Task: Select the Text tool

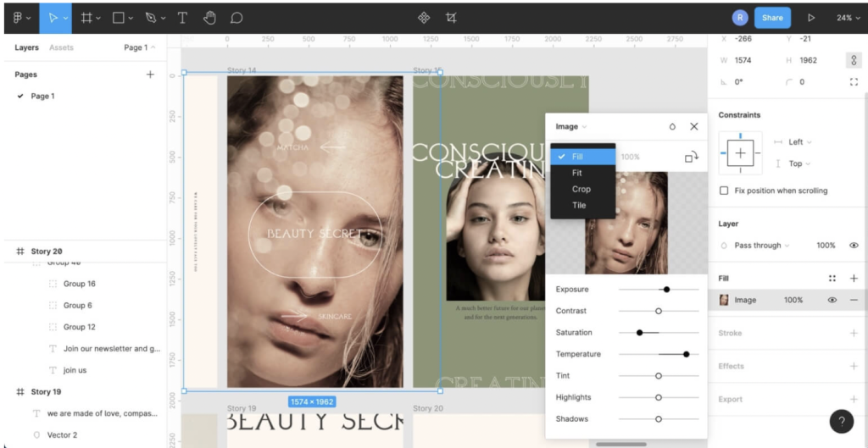Action: pyautogui.click(x=181, y=18)
